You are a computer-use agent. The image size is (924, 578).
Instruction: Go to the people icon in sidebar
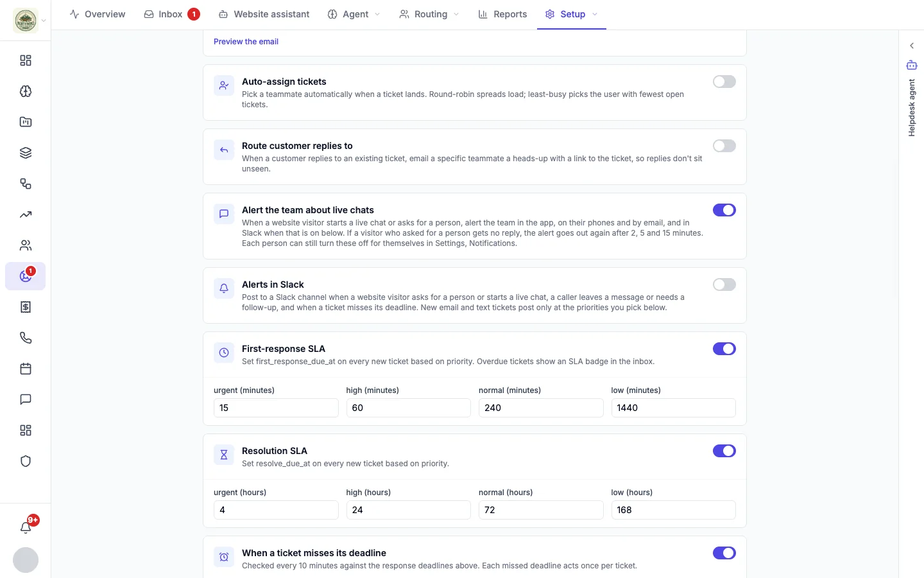tap(26, 245)
